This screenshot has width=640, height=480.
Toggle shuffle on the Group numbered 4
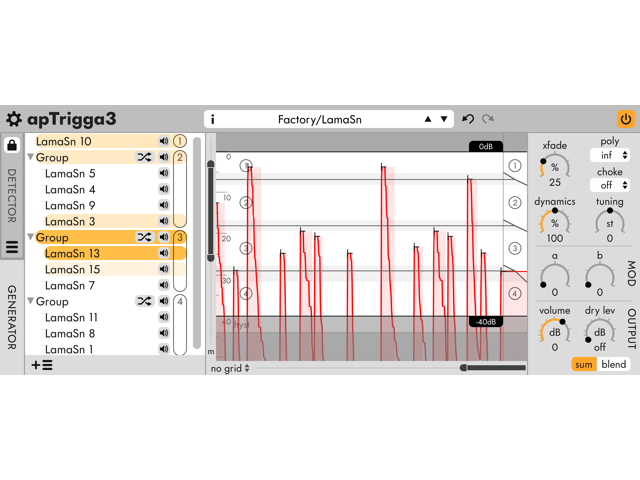(x=144, y=301)
